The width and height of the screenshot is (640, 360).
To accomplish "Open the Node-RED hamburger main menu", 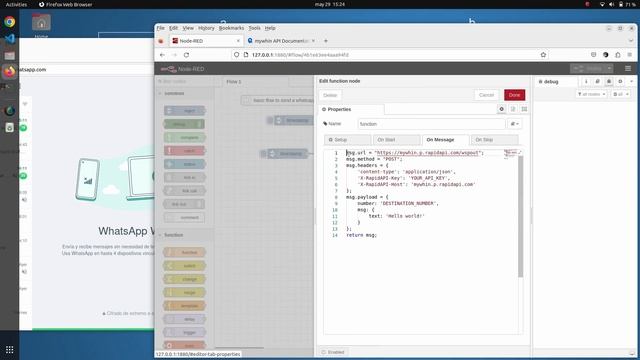I will click(x=628, y=69).
